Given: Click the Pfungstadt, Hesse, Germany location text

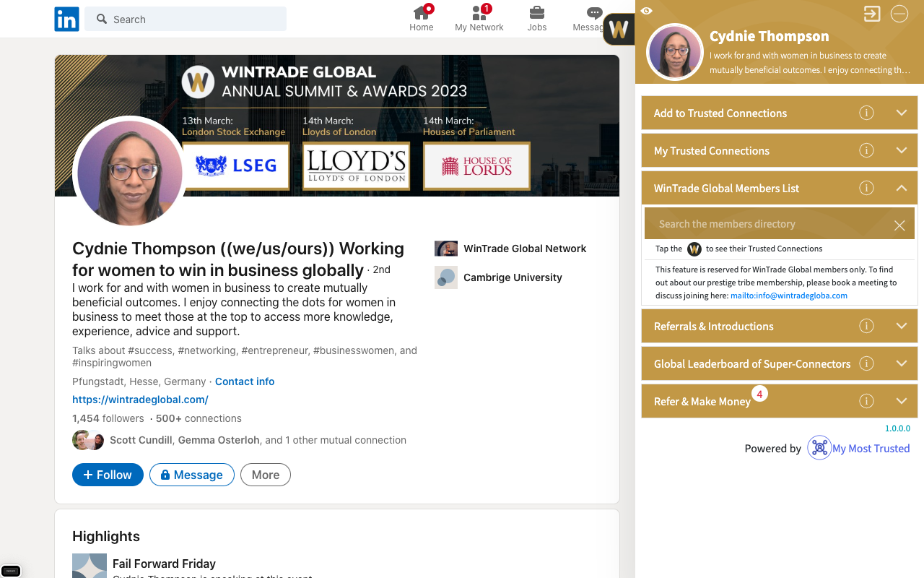Looking at the screenshot, I should click(139, 381).
